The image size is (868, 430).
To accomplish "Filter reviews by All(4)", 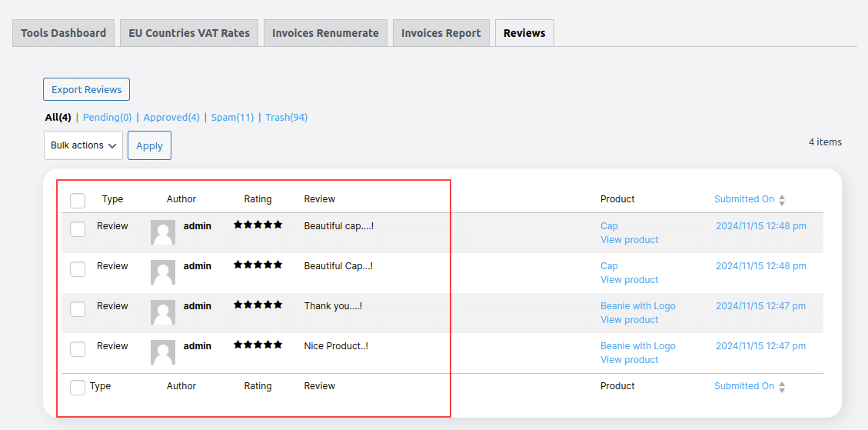I will (58, 118).
